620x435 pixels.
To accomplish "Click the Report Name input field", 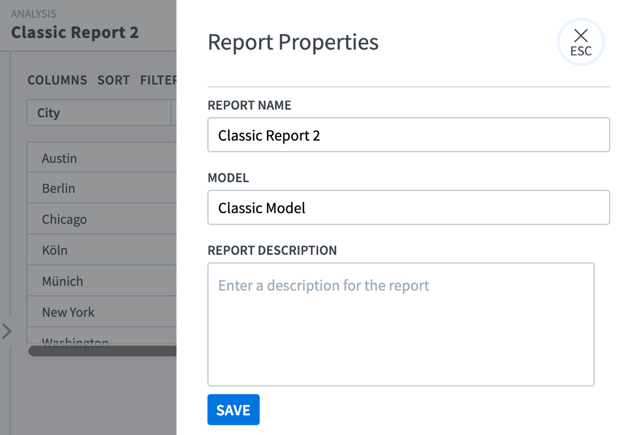I will pyautogui.click(x=408, y=135).
